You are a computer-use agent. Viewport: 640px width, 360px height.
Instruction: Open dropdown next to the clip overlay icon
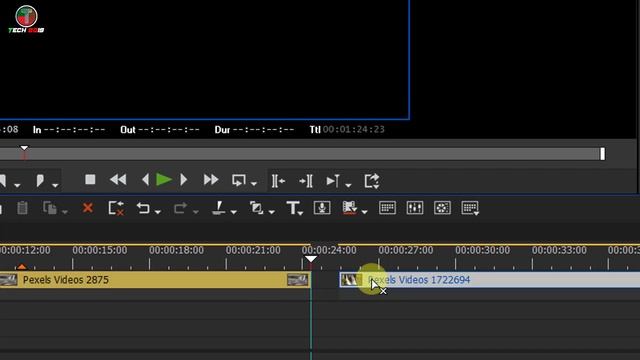click(364, 212)
